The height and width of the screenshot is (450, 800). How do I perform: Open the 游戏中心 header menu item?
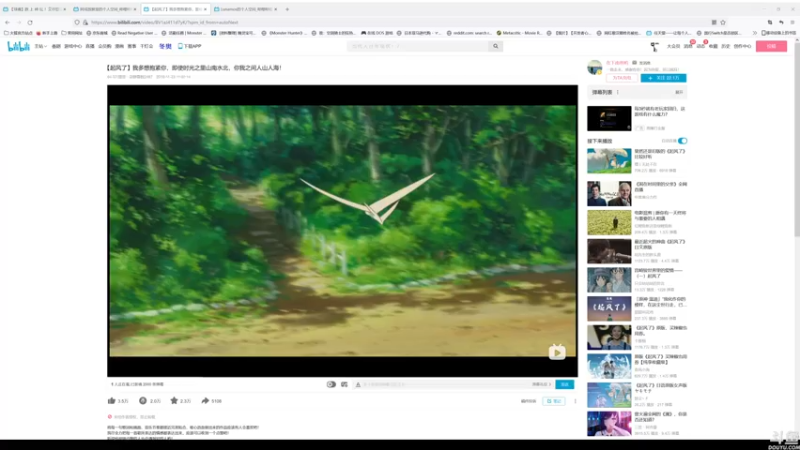pos(73,46)
